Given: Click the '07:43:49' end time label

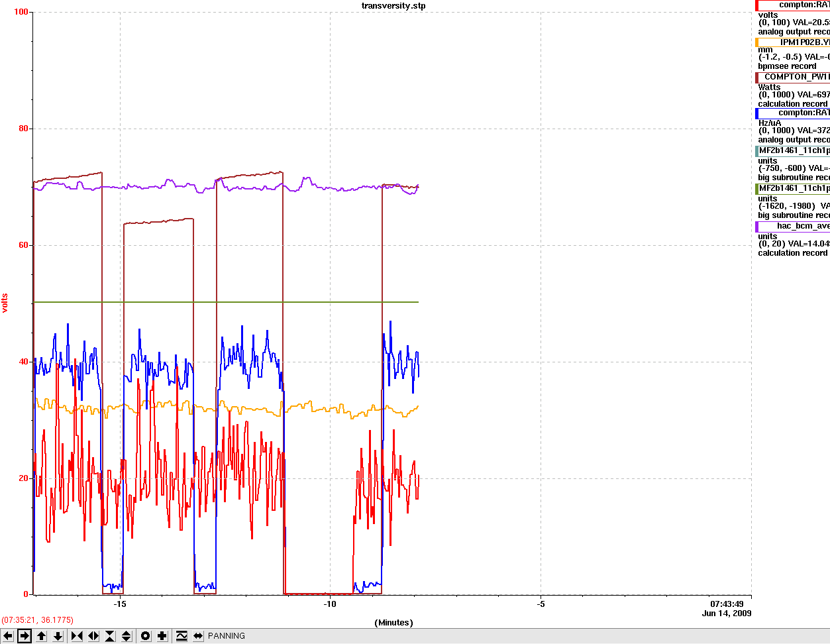Looking at the screenshot, I should (x=727, y=604).
